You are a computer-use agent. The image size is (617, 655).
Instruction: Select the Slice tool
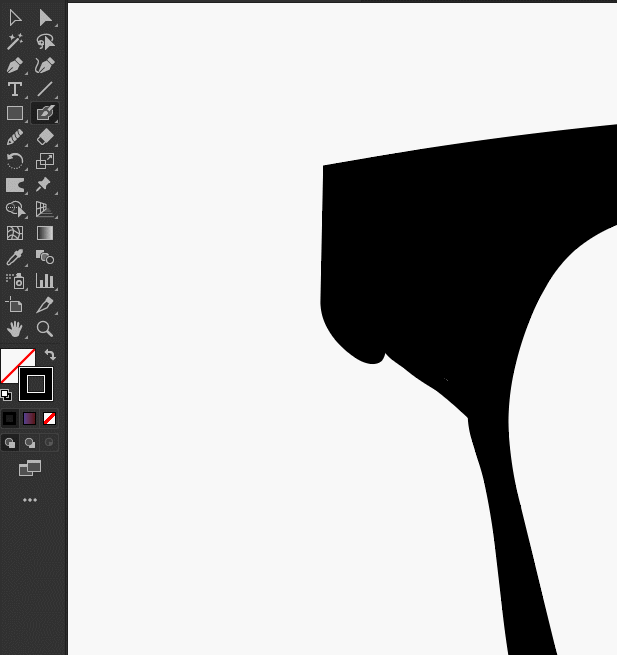tap(45, 305)
